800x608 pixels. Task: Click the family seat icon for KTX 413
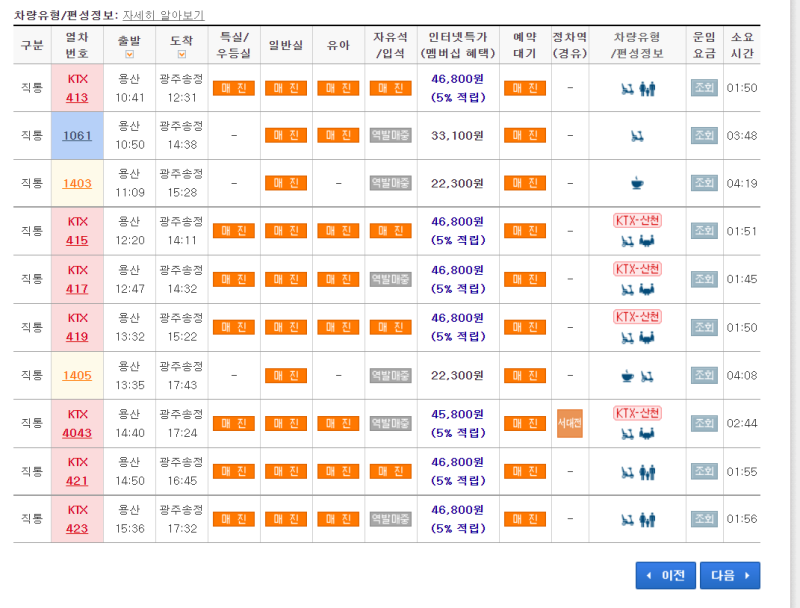coord(647,89)
